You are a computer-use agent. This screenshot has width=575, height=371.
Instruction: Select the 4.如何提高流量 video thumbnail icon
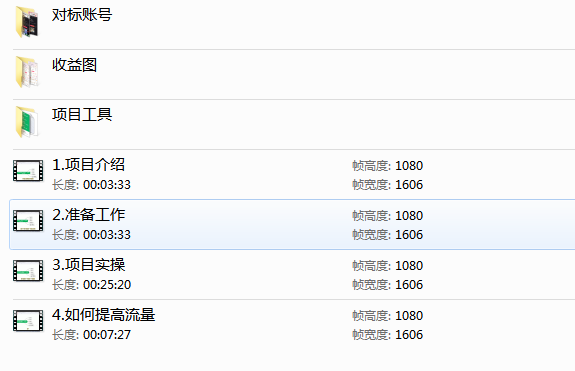pyautogui.click(x=28, y=320)
